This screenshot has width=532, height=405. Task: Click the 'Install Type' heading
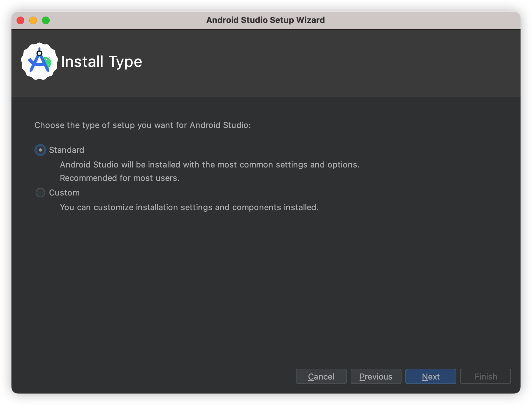(x=101, y=62)
